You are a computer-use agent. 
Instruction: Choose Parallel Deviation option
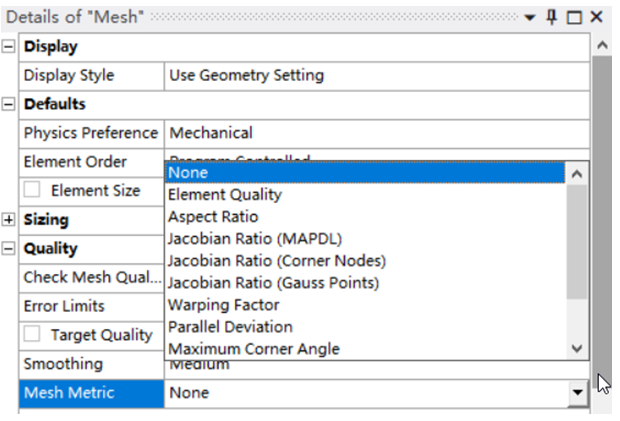230,327
